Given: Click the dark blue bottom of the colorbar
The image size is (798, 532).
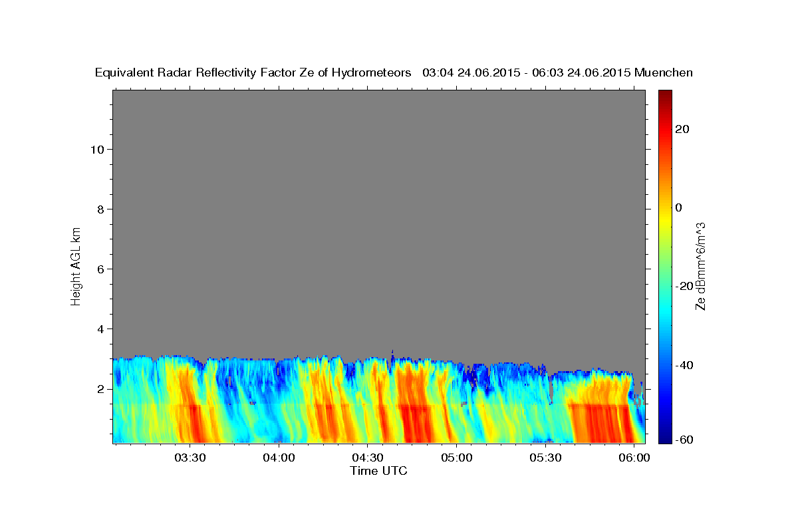Looking at the screenshot, I should pos(665,438).
